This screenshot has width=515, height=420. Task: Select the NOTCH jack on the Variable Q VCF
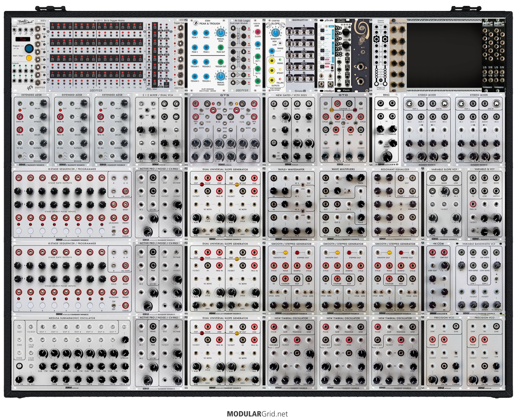(496, 191)
